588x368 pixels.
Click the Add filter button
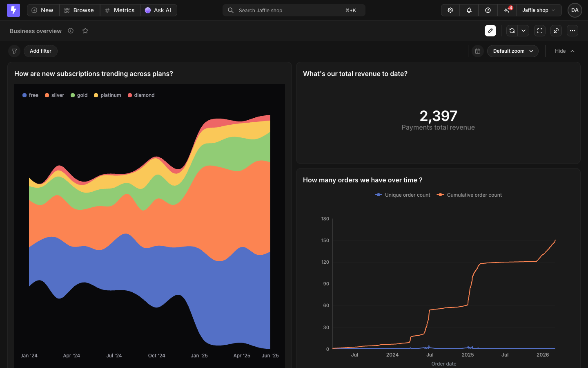[40, 51]
